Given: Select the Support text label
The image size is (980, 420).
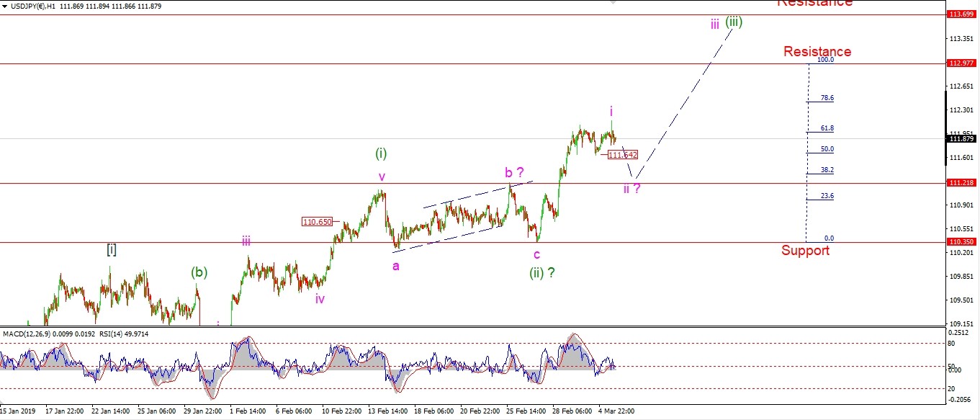Looking at the screenshot, I should (805, 251).
